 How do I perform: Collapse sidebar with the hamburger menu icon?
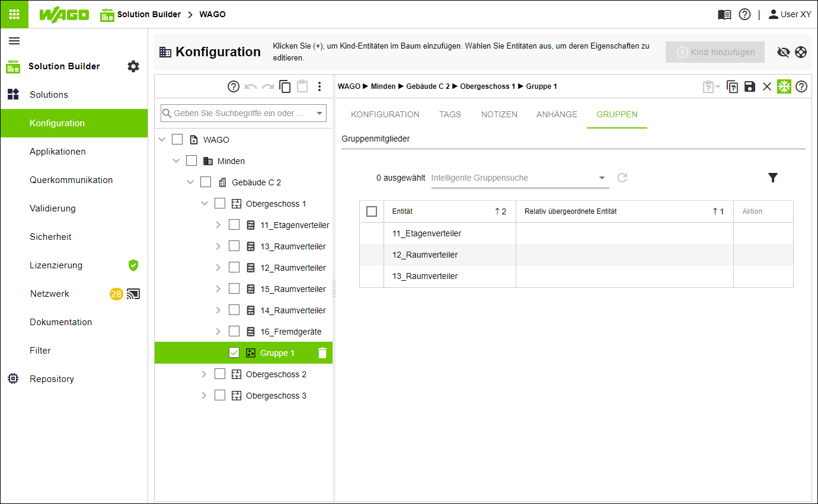pyautogui.click(x=14, y=41)
